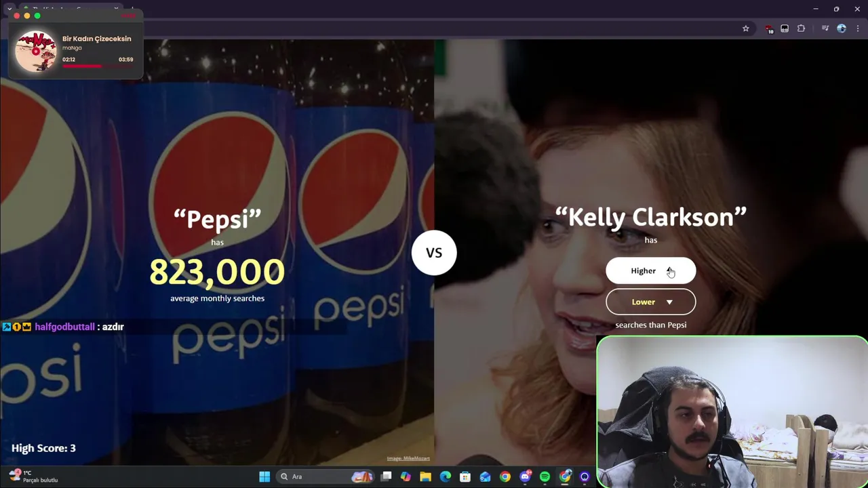This screenshot has width=868, height=488.
Task: Click the "Pepsi" title text
Action: click(x=217, y=219)
